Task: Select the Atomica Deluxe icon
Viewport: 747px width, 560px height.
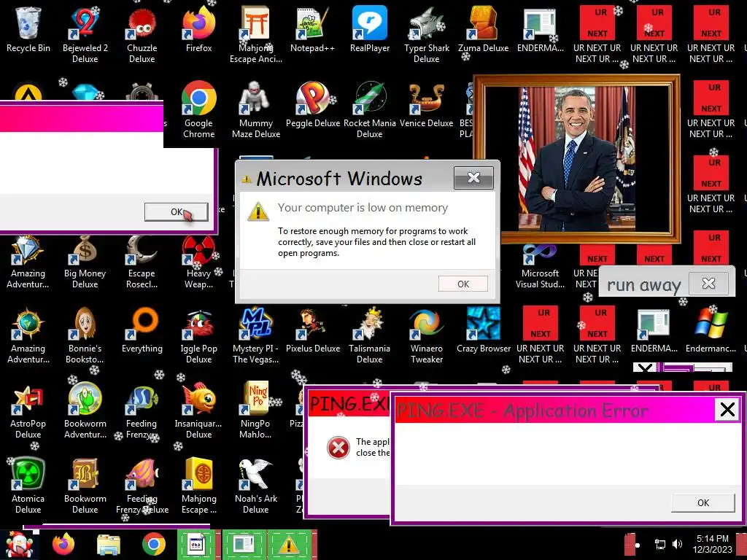Action: [28, 486]
